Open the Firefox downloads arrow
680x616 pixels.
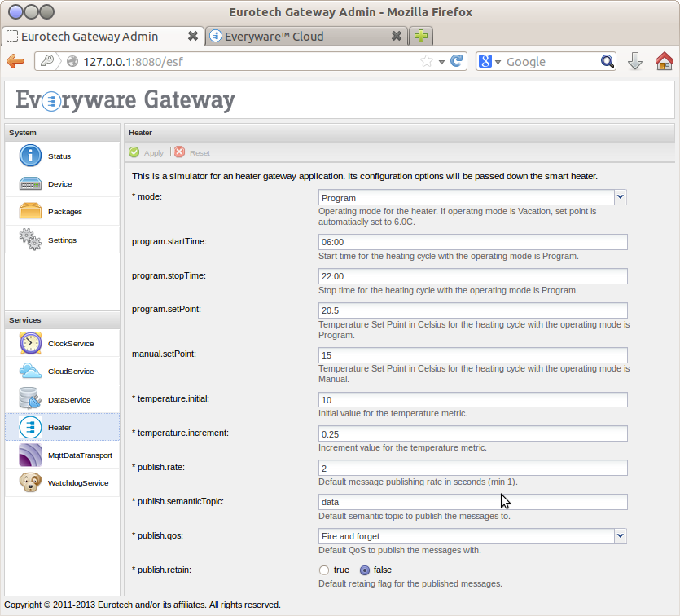point(635,61)
